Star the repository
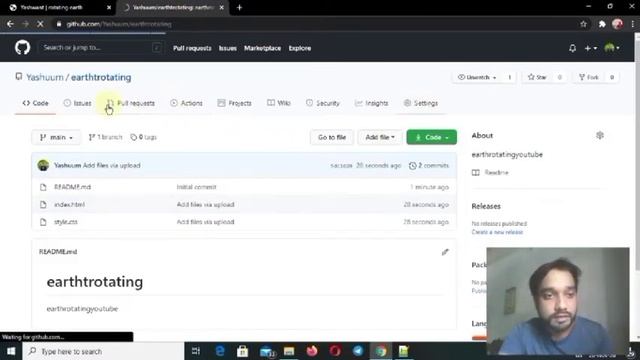 (x=537, y=77)
